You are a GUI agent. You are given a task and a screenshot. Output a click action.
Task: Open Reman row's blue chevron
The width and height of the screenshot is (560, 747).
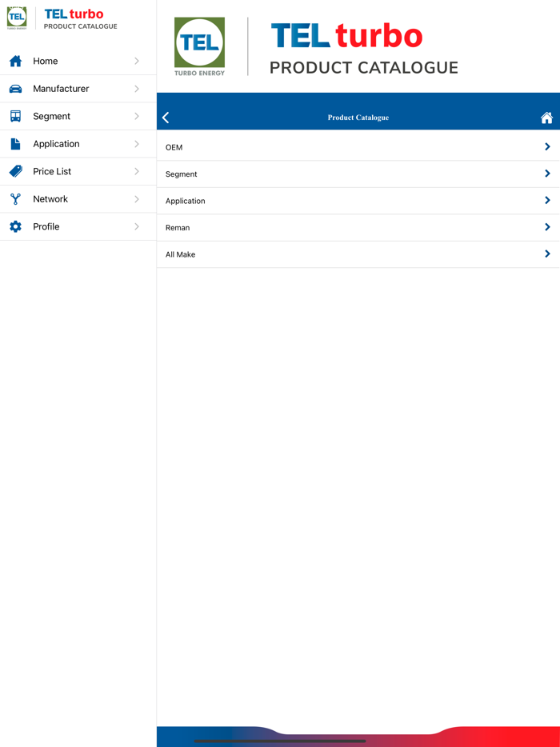pos(548,227)
